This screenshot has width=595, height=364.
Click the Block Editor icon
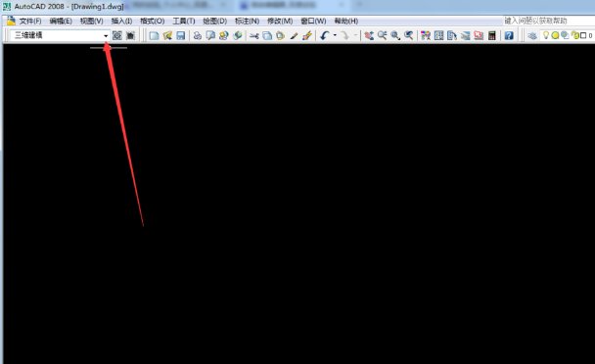[307, 35]
